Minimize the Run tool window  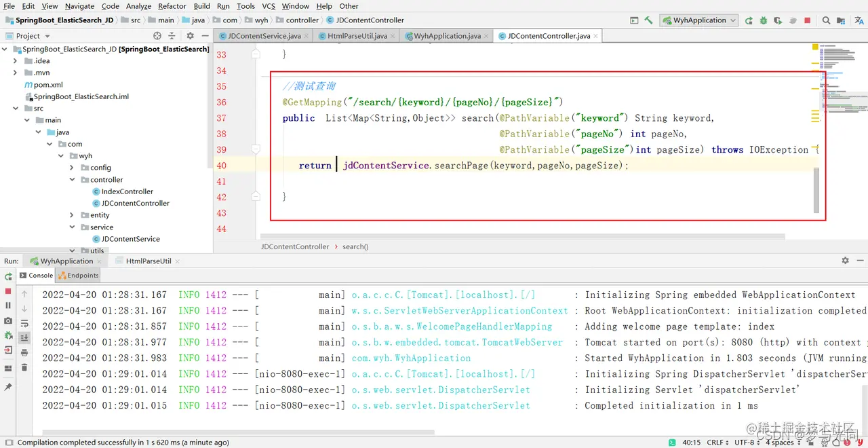pyautogui.click(x=860, y=261)
